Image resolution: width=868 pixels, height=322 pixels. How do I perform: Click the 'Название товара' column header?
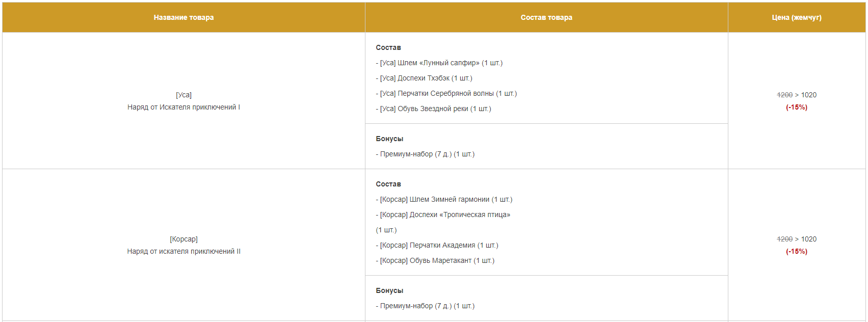point(183,17)
